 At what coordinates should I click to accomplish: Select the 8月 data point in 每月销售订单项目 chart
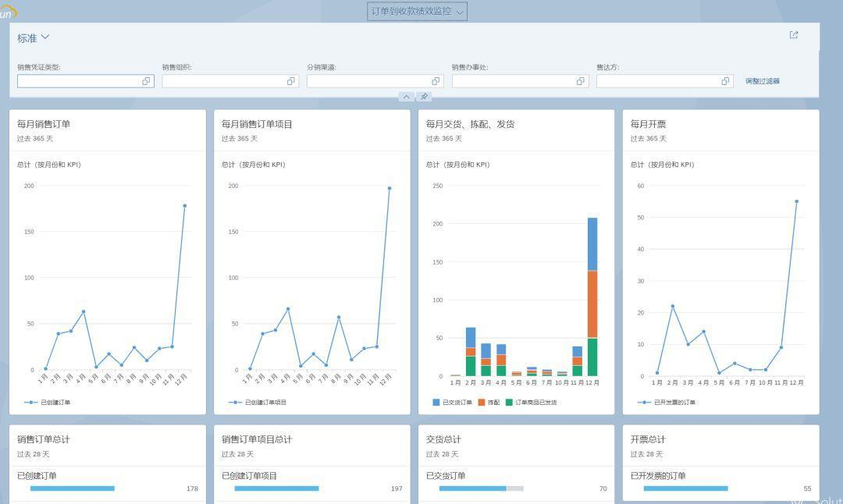[339, 317]
